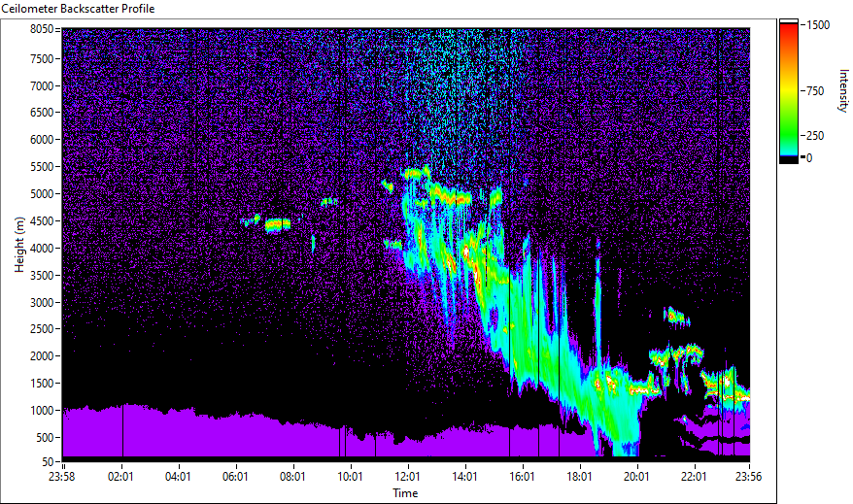Click the 10:01 time axis label
The image size is (853, 504).
pyautogui.click(x=350, y=477)
